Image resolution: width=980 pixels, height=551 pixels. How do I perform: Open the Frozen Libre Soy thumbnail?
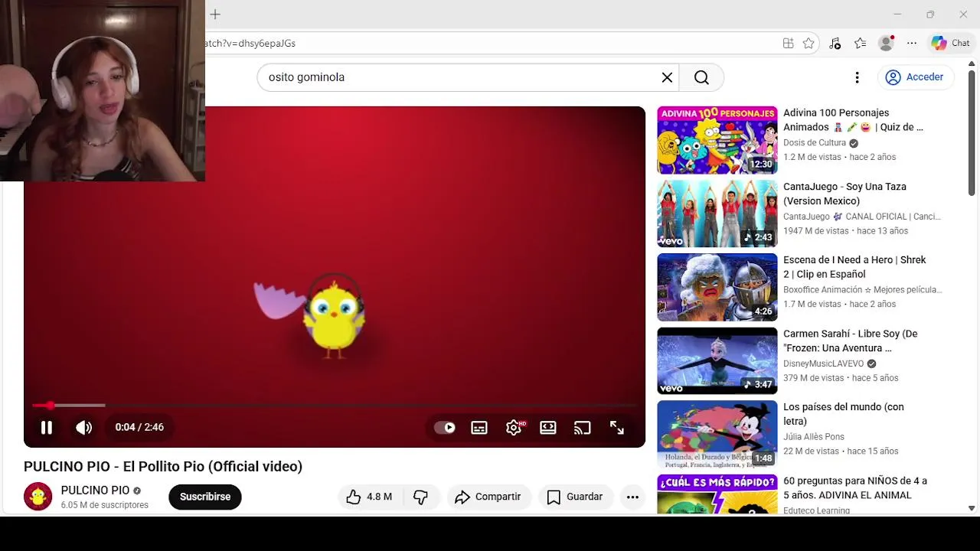pyautogui.click(x=717, y=360)
